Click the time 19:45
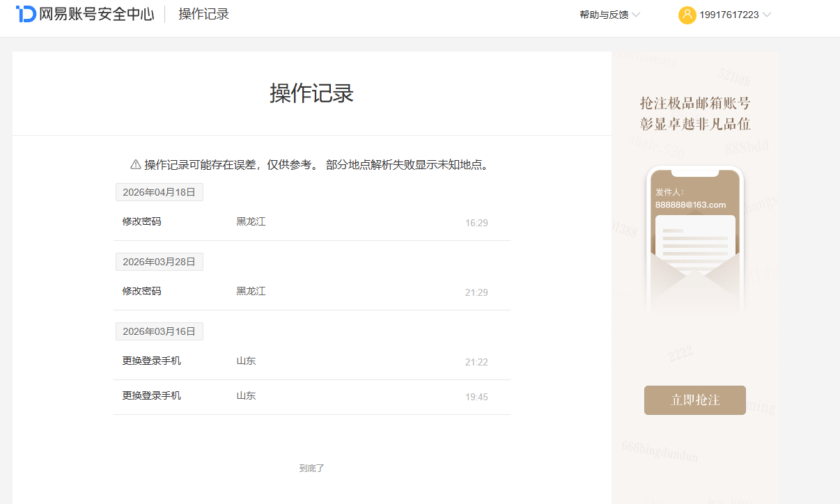The width and height of the screenshot is (840, 504). 476,397
